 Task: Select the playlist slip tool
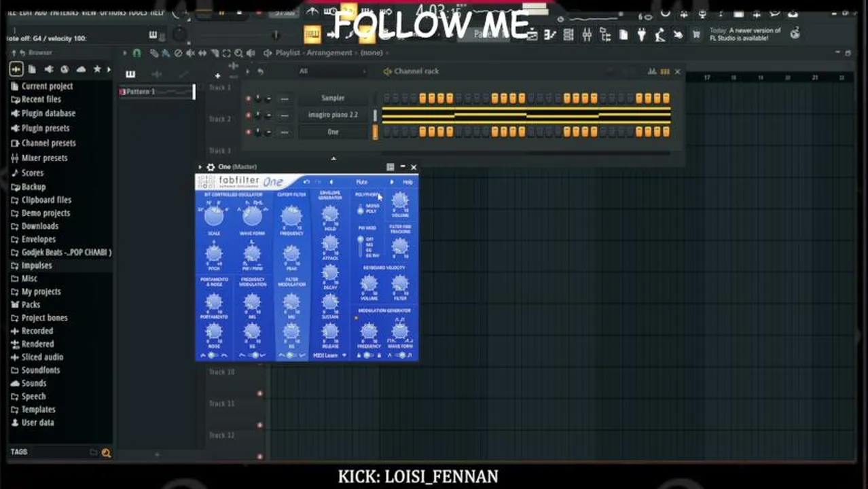pos(202,53)
